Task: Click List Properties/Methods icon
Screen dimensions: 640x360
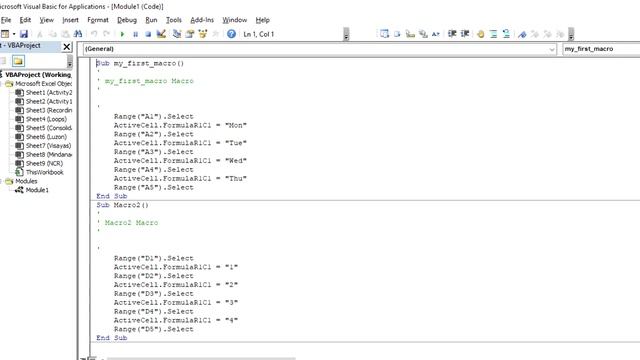Action: pos(384,34)
